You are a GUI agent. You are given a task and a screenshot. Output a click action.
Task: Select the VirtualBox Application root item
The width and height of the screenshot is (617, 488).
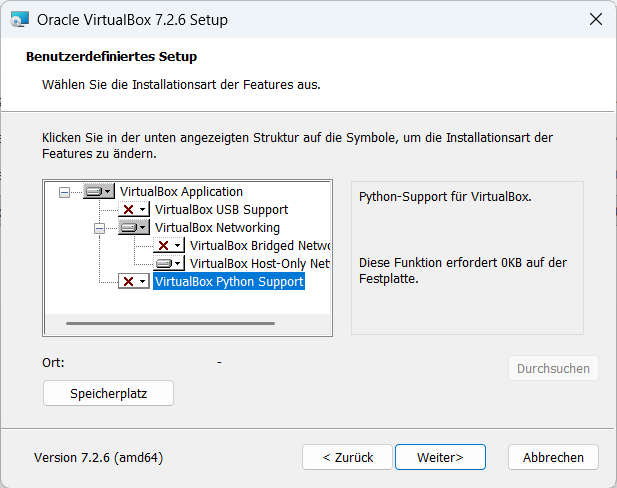[x=181, y=191]
